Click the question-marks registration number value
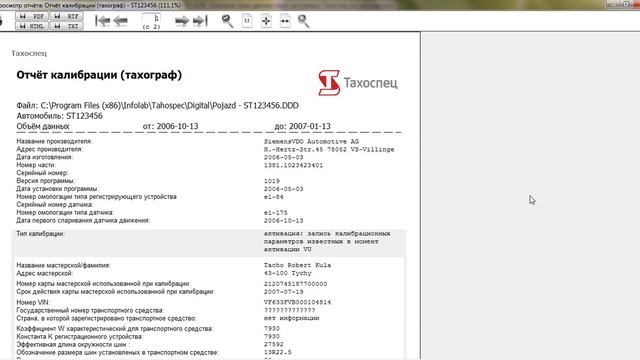This screenshot has height=360, width=640. coord(289,310)
